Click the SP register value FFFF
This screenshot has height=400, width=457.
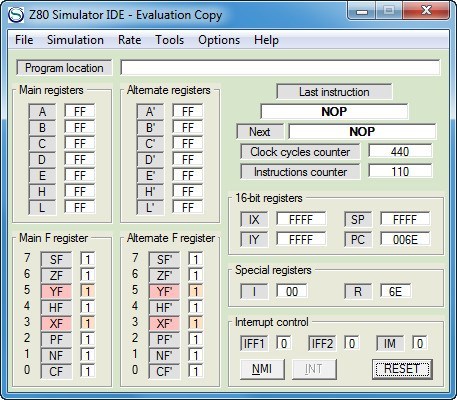(x=405, y=219)
